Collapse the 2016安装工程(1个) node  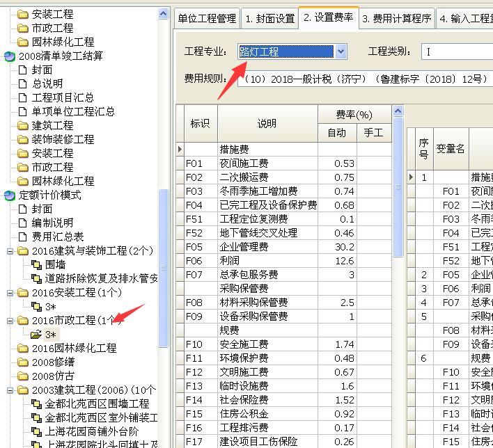10,293
